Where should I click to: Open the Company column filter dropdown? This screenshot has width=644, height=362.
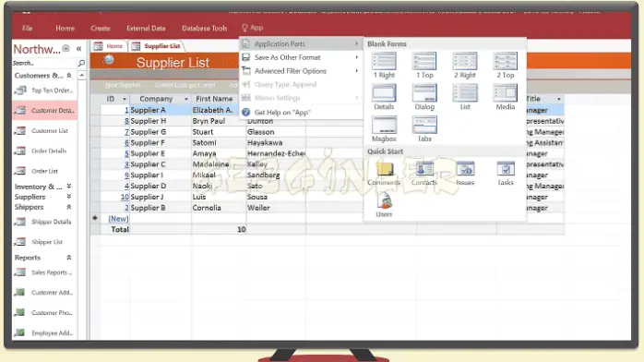point(186,99)
